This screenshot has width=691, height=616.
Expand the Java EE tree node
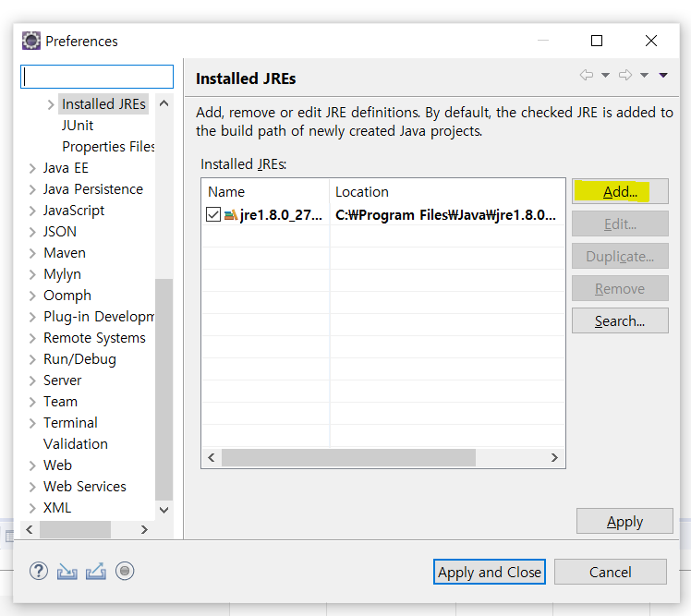coord(32,168)
